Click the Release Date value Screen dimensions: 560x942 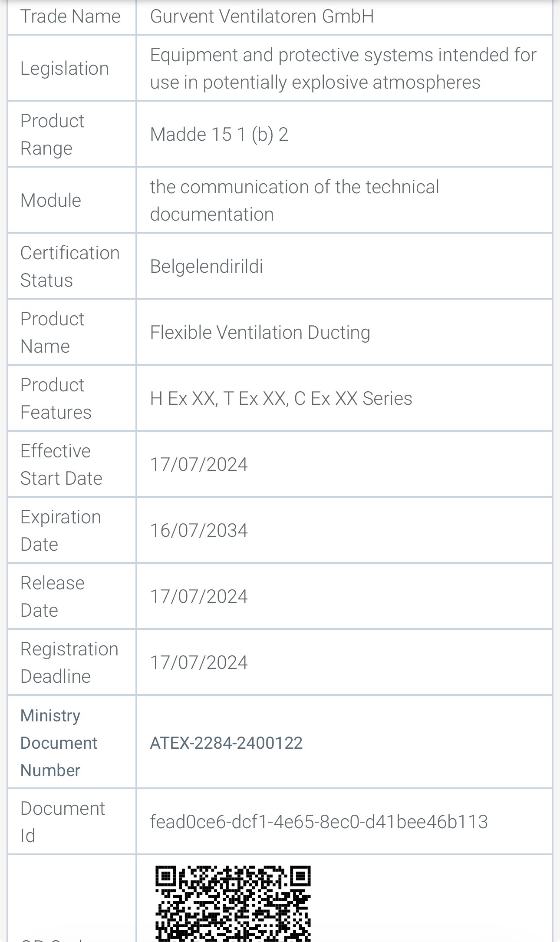pos(199,596)
